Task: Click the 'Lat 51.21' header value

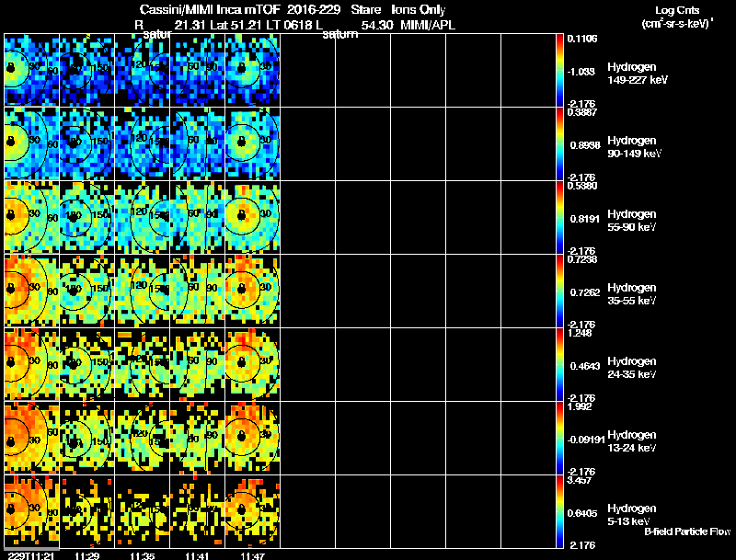Action: pos(236,25)
